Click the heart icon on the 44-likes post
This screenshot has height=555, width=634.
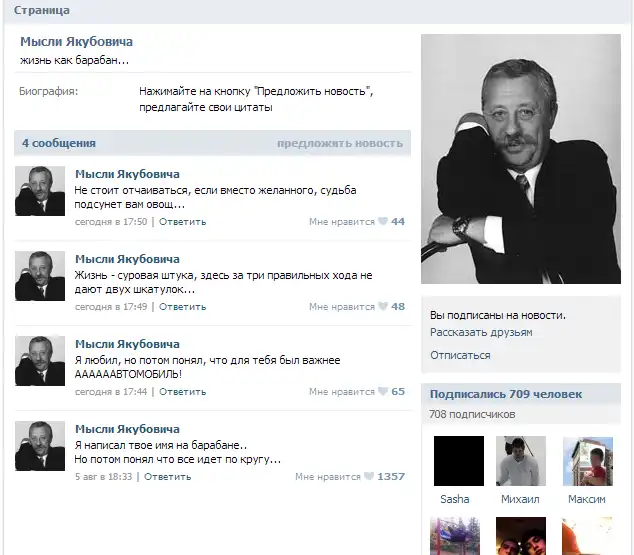(x=382, y=222)
